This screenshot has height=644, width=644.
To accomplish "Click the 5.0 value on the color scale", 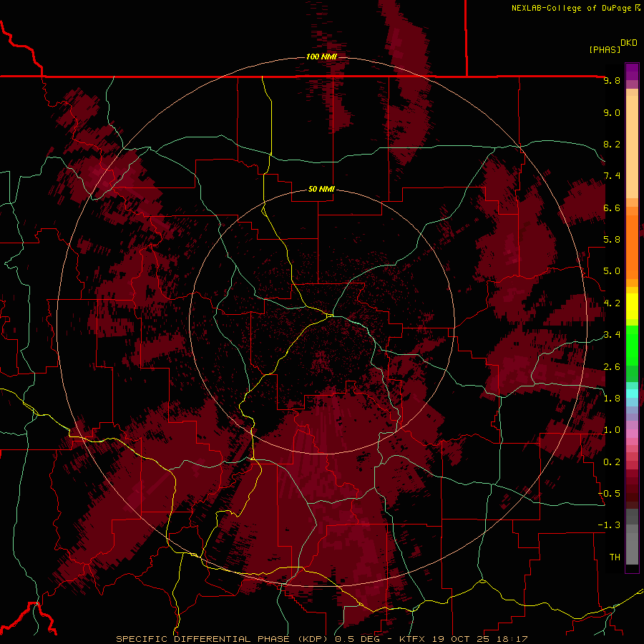I will 612,271.
